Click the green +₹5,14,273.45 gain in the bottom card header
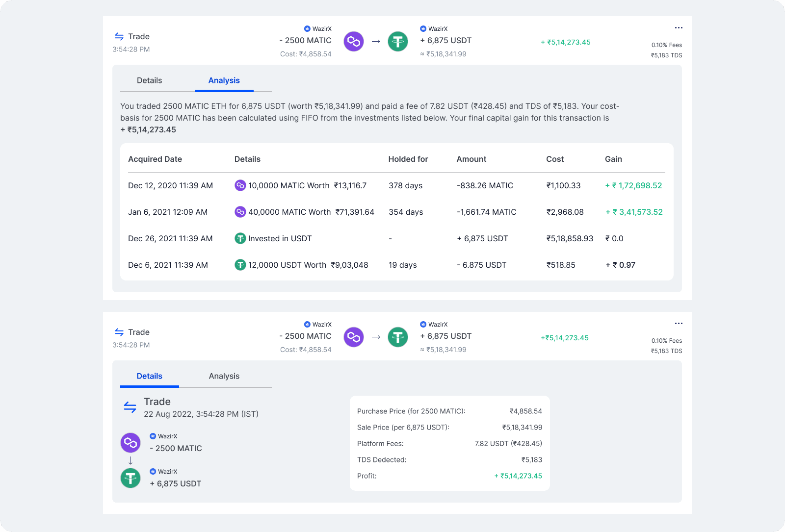This screenshot has width=785, height=532. point(565,338)
